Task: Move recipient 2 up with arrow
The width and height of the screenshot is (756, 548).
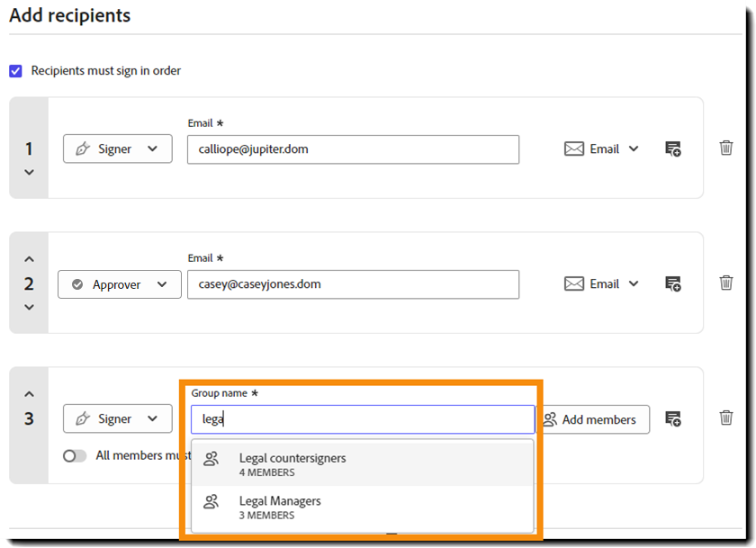Action: [x=29, y=260]
